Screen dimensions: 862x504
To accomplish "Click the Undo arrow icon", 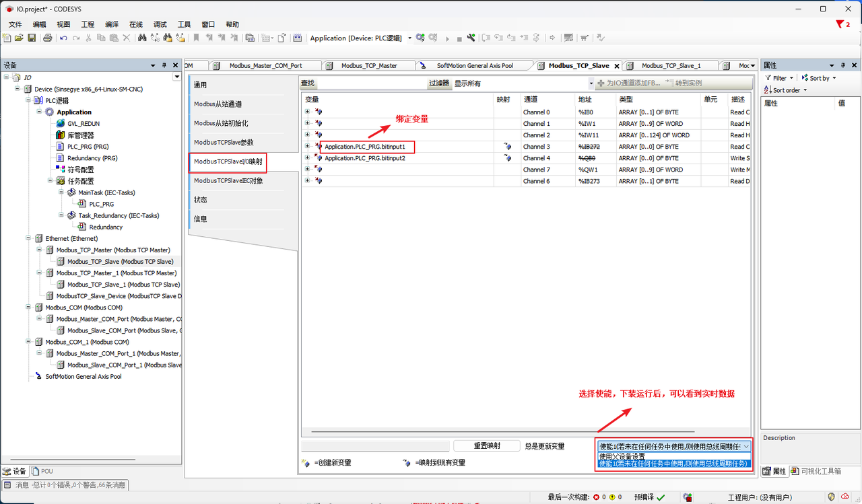I will (x=63, y=38).
